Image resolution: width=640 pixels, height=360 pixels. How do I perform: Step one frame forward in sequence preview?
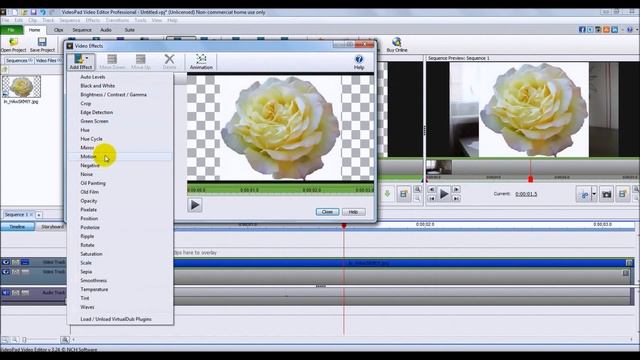pos(457,189)
